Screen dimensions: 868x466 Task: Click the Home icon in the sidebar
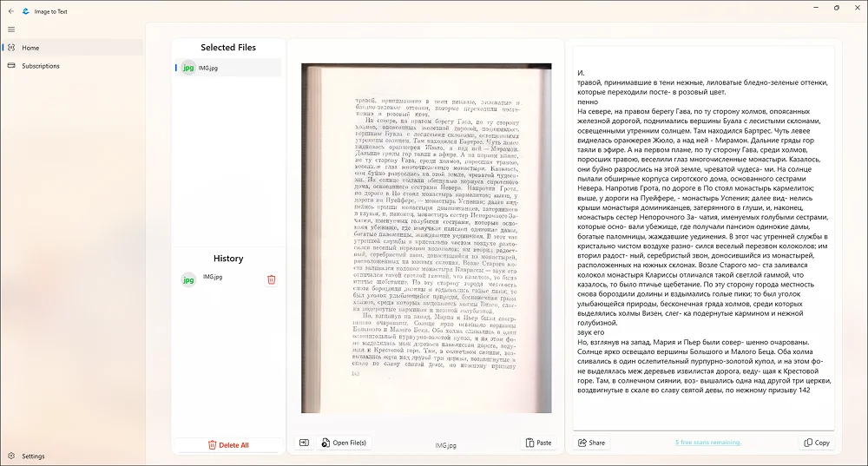click(11, 48)
